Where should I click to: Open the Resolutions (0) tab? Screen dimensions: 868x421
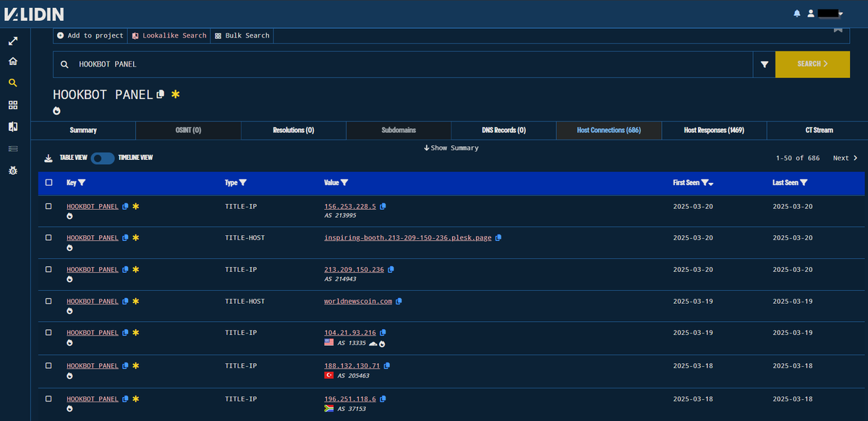pyautogui.click(x=294, y=130)
